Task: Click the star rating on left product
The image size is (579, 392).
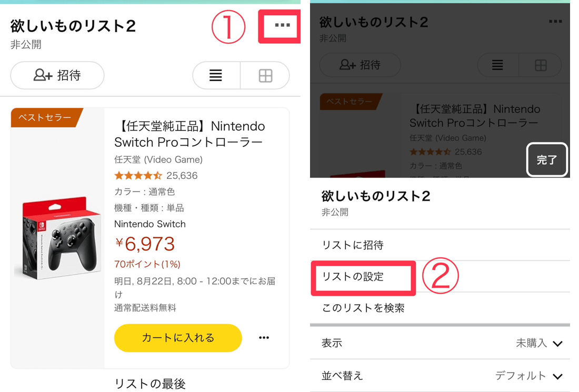Action: (138, 176)
